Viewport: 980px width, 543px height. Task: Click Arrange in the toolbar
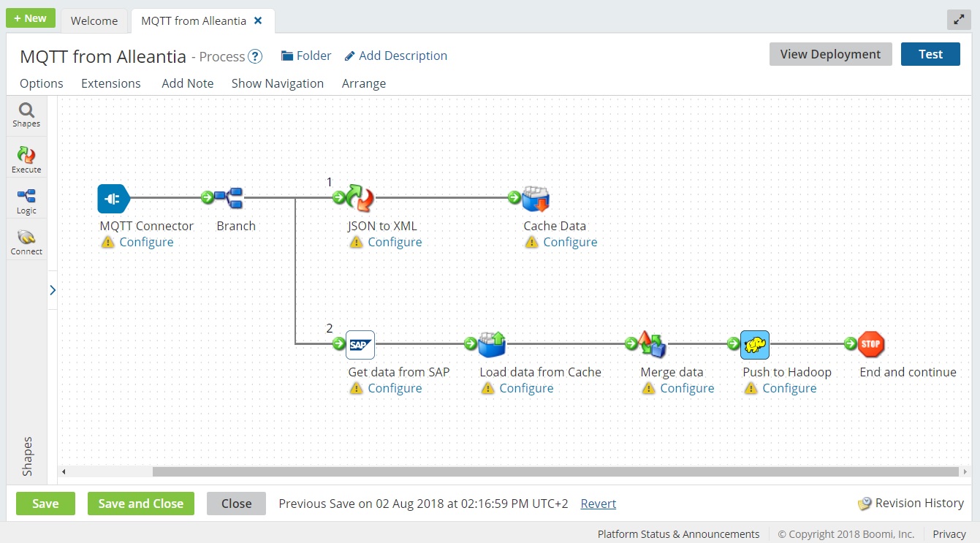[364, 83]
